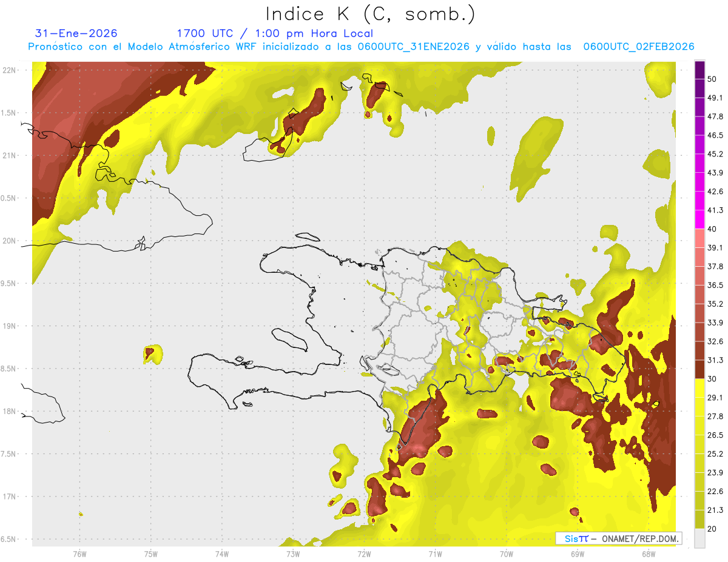
Task: Click the legend value "36.5"
Action: pyautogui.click(x=715, y=286)
